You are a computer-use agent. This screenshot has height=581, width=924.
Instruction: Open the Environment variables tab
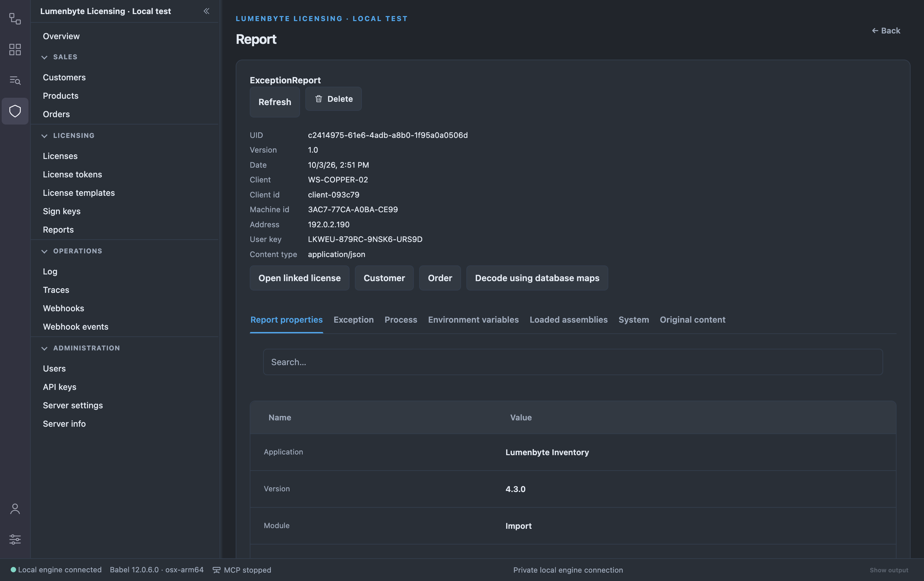(473, 320)
